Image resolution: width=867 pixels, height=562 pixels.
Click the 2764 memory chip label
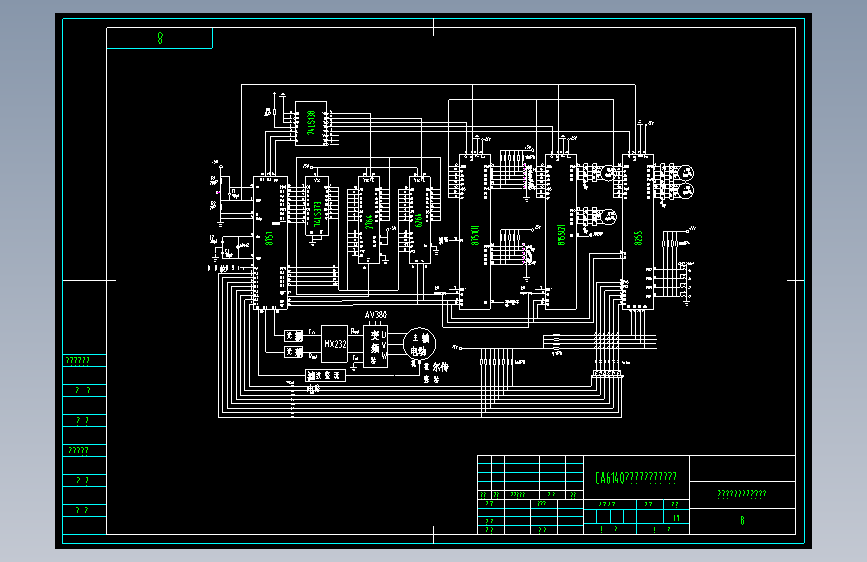369,222
